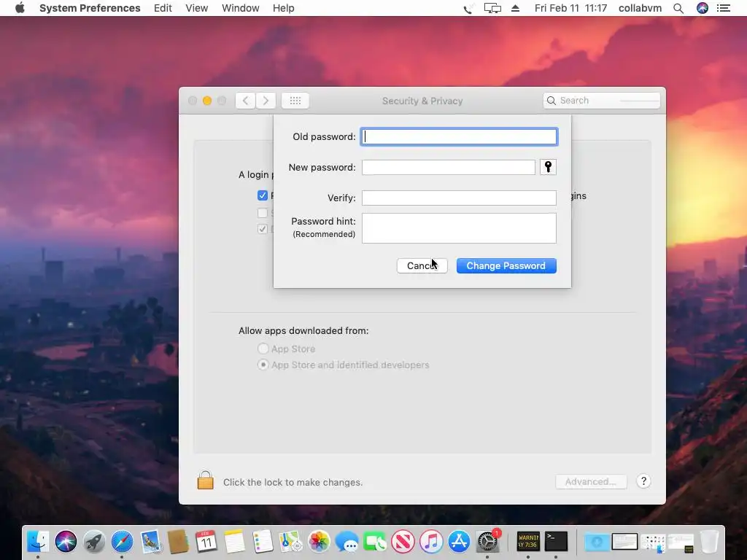Open the View menu

(x=196, y=8)
